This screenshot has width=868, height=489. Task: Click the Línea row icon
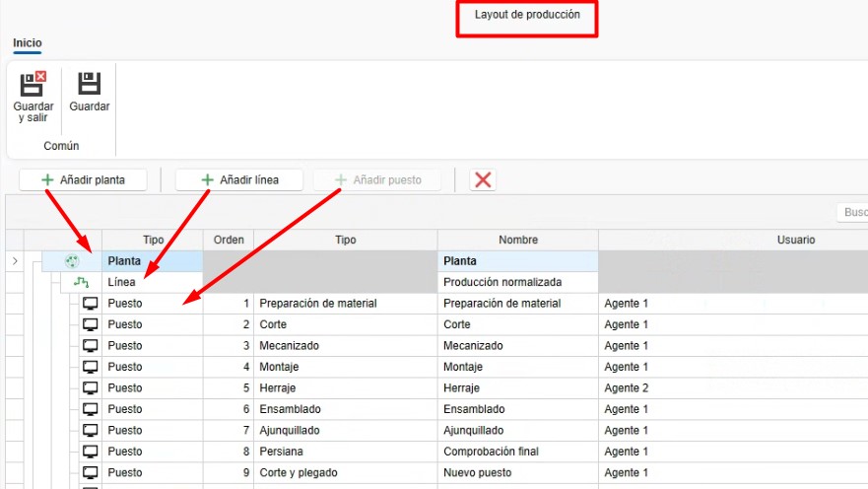81,282
